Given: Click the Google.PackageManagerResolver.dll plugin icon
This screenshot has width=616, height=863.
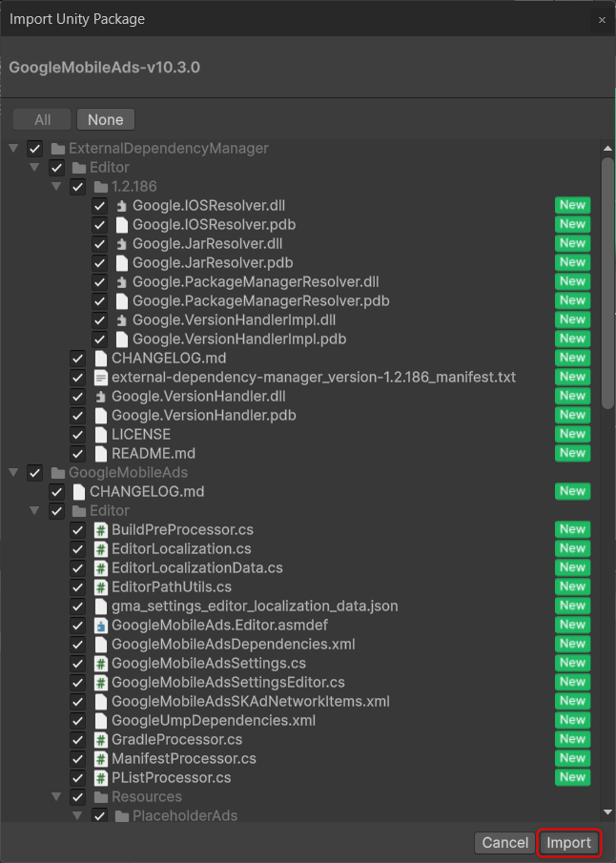Looking at the screenshot, I should (x=122, y=282).
